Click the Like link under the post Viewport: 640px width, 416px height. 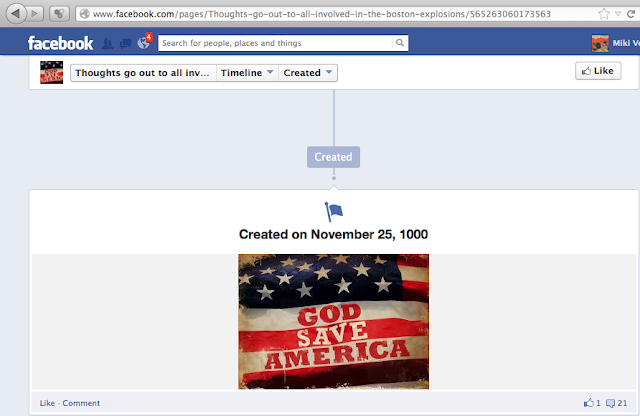[47, 403]
